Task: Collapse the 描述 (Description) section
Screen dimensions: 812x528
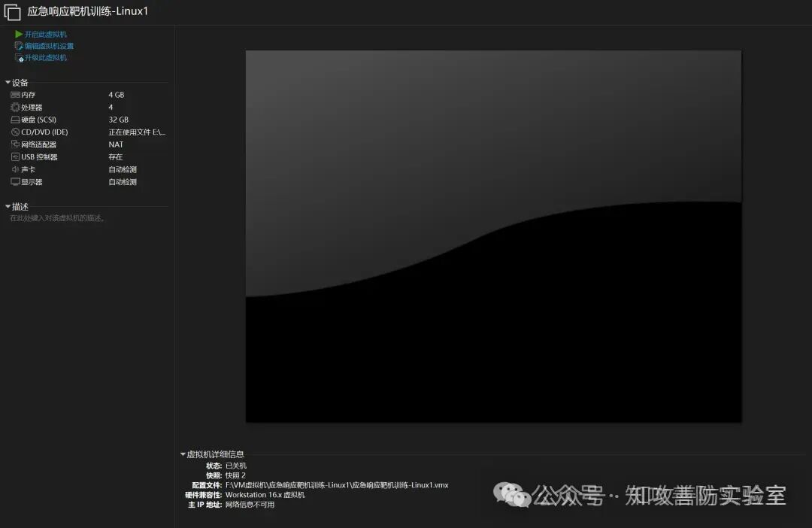Action: point(8,207)
